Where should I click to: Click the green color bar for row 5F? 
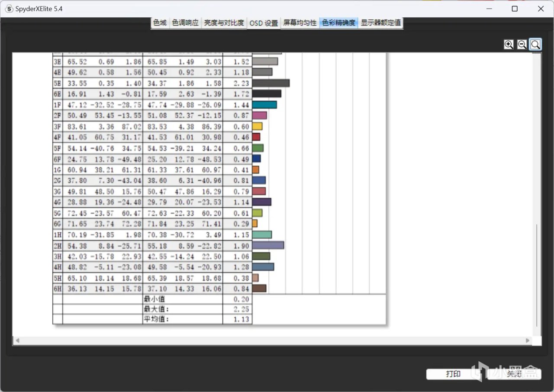click(258, 148)
